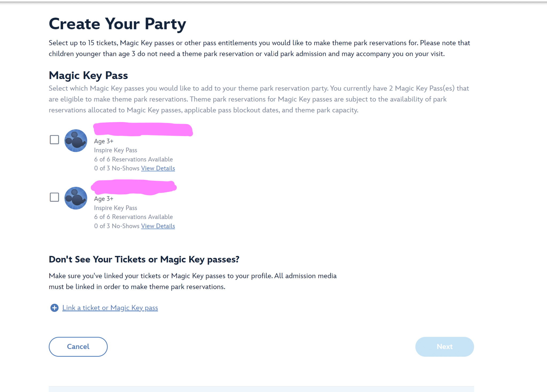Click the 'Age 3+' label on the first pass

[103, 141]
